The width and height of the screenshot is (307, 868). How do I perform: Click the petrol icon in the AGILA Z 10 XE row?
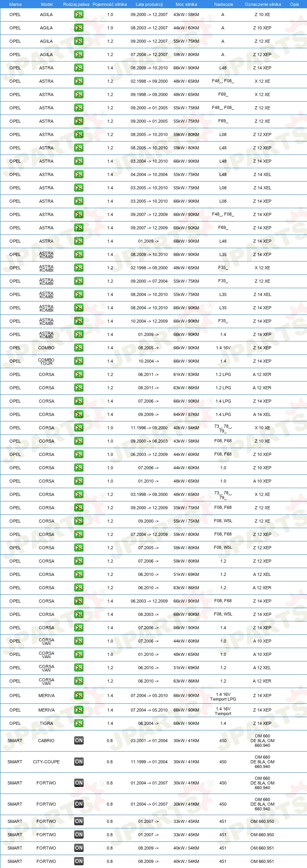[79, 15]
